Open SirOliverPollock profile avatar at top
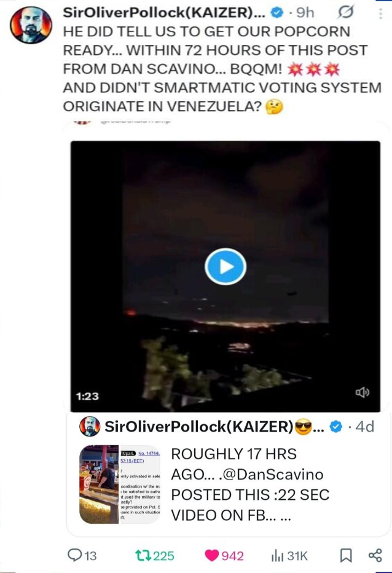The height and width of the screenshot is (573, 392). 31,25
